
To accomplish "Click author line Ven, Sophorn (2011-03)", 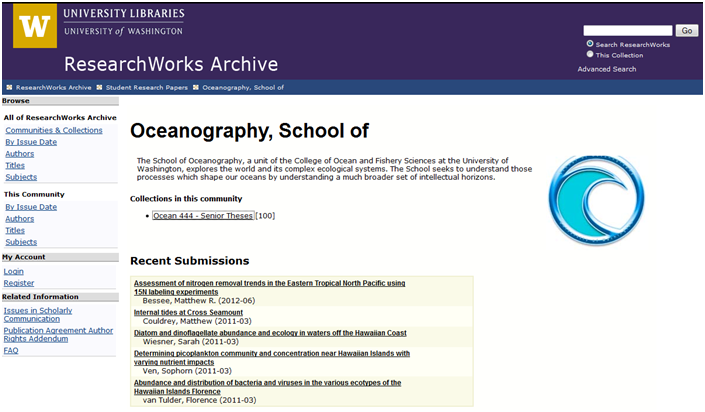I will (x=187, y=371).
